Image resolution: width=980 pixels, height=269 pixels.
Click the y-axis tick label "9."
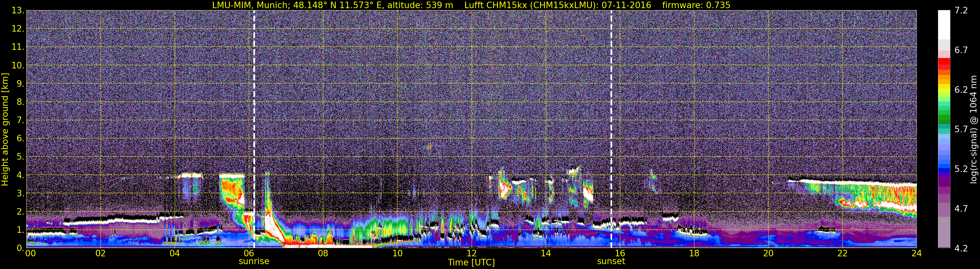[x=20, y=84]
